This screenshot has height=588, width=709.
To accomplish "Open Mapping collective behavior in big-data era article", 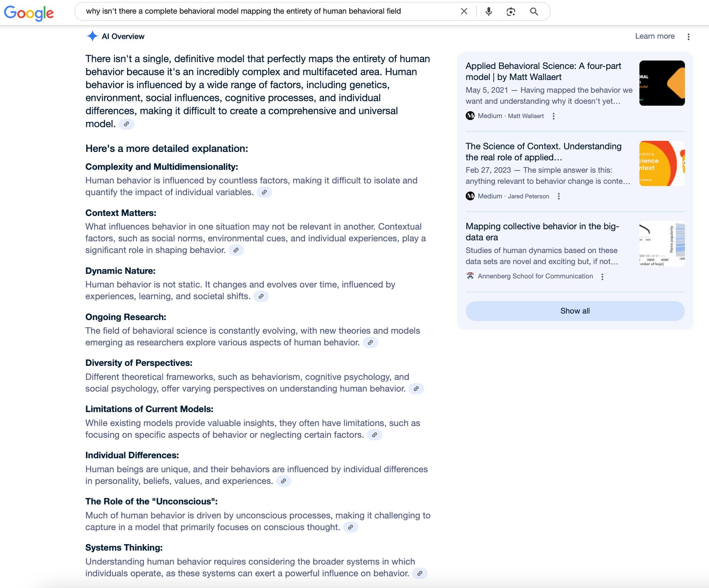I will 542,232.
